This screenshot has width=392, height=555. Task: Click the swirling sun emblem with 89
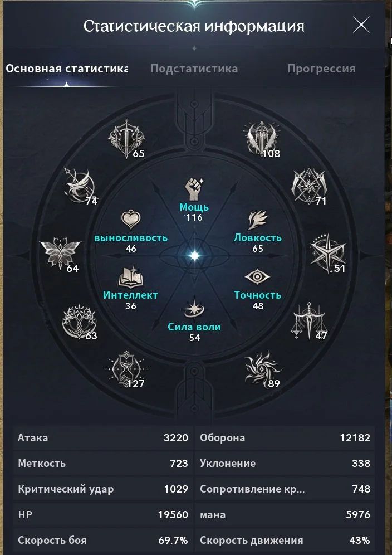263,369
